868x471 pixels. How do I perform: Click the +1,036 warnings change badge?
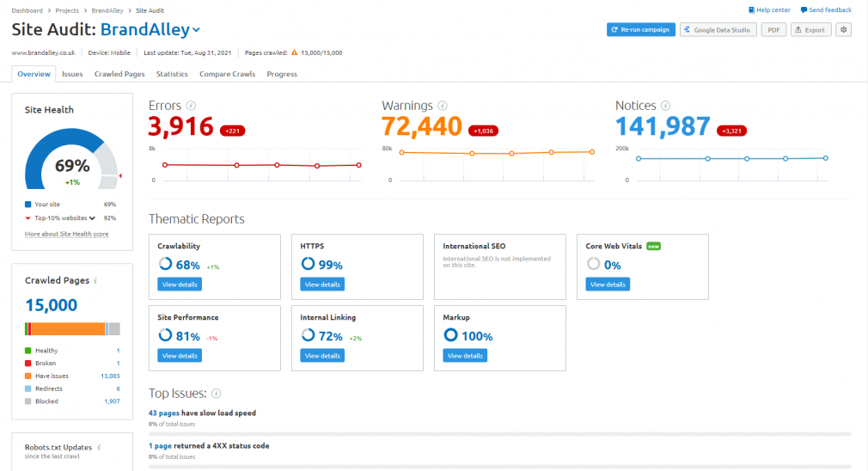[483, 132]
